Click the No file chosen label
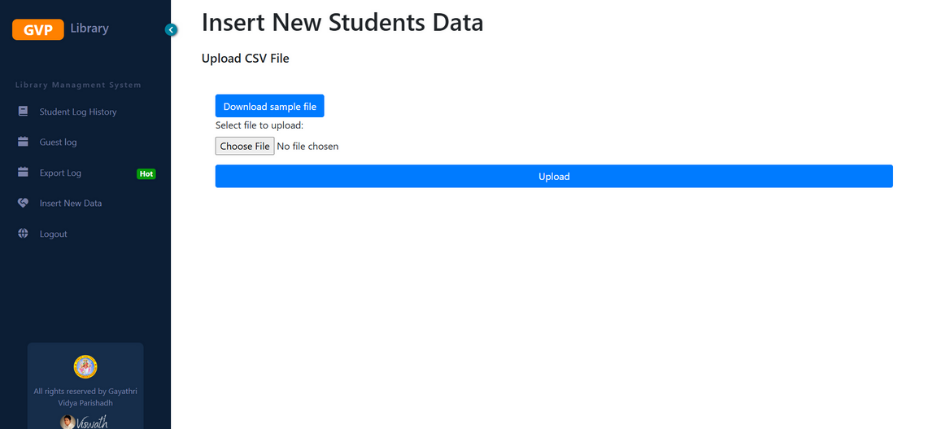937x429 pixels. coord(308,146)
